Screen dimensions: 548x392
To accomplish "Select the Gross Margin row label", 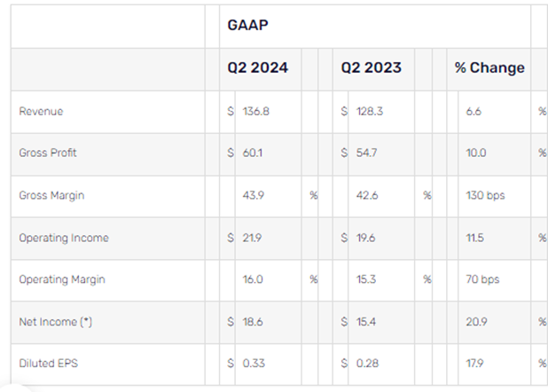I will 51,195.
